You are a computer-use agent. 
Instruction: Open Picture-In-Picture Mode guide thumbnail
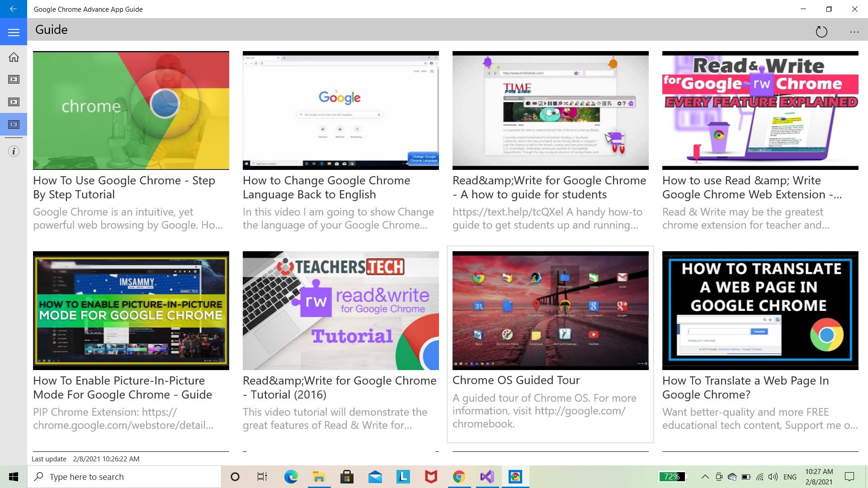click(x=131, y=310)
